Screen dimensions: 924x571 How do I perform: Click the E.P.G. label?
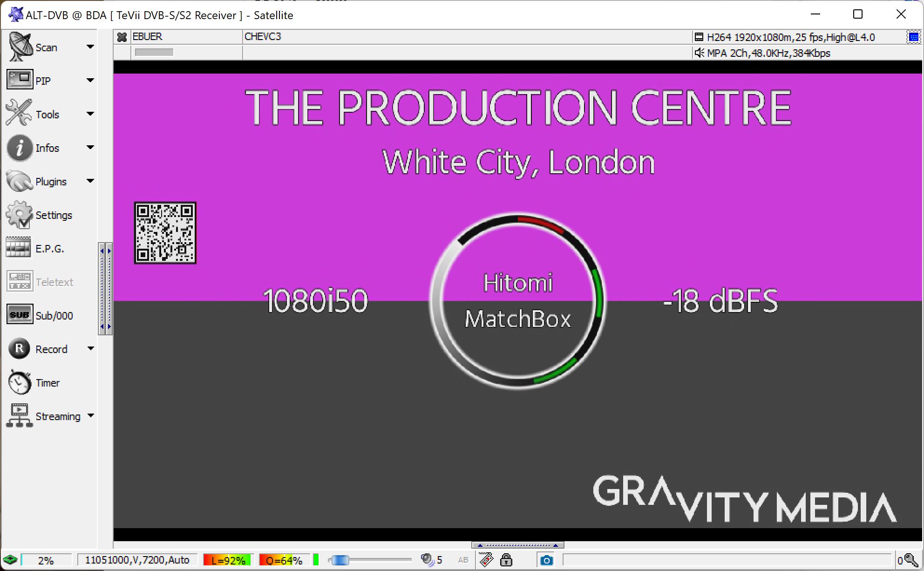(50, 249)
